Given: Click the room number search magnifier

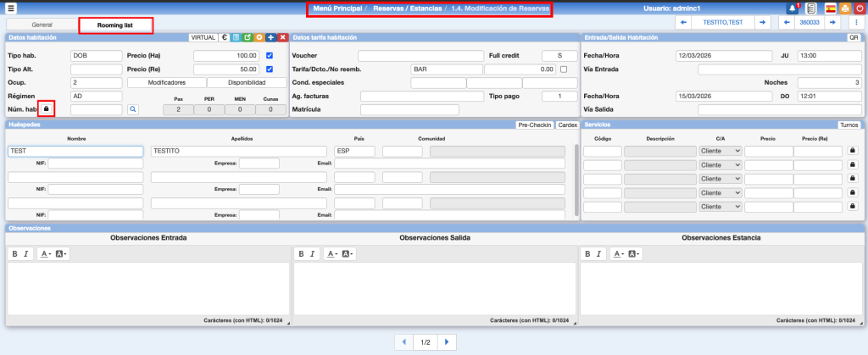Looking at the screenshot, I should tap(133, 109).
